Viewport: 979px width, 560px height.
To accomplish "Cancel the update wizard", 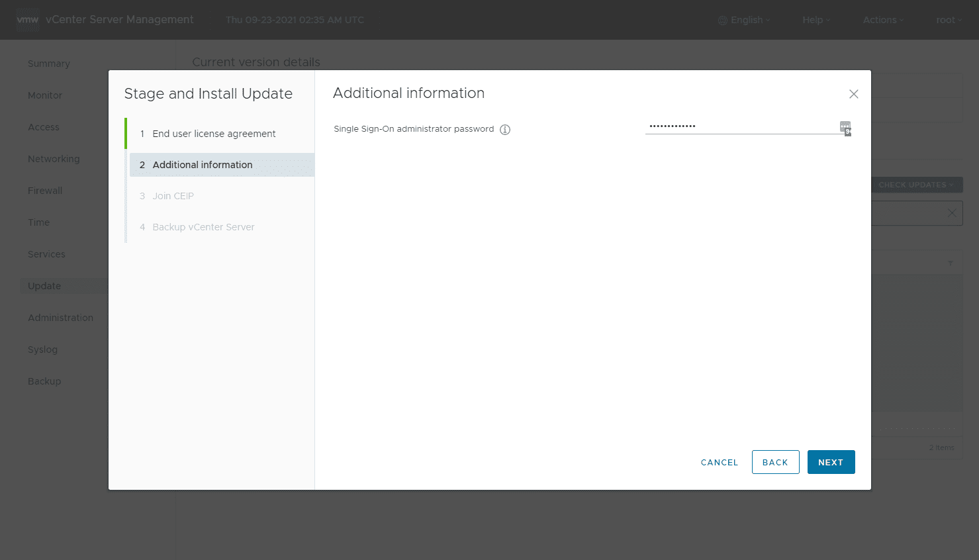I will pos(719,462).
